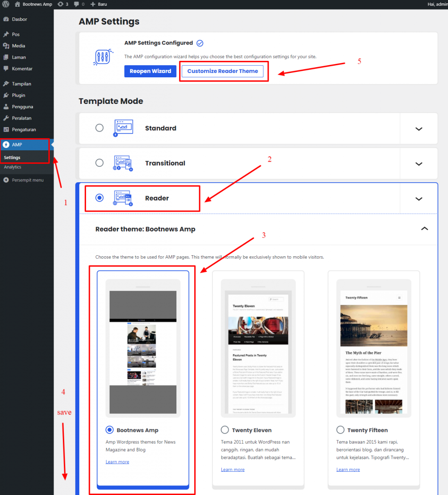Screen dimensions: 448x495
Task: Click the Dasbor dashboard icon
Action: [6, 19]
